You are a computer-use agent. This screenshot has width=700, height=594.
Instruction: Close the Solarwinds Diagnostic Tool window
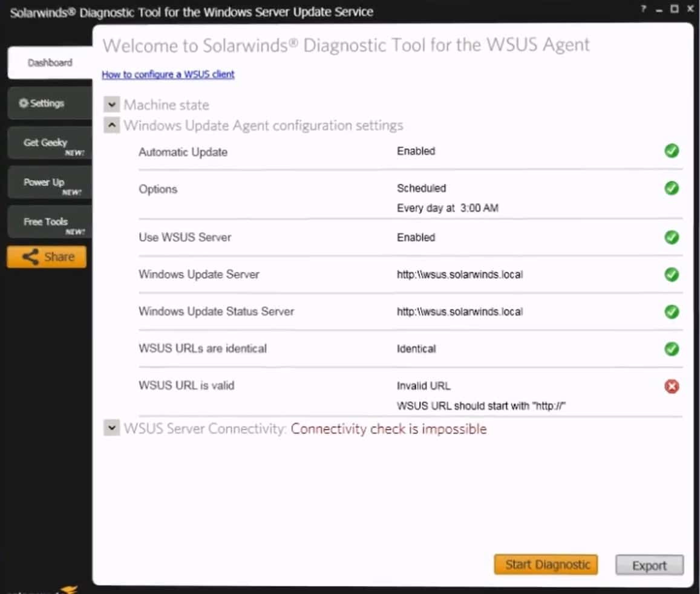click(x=690, y=8)
